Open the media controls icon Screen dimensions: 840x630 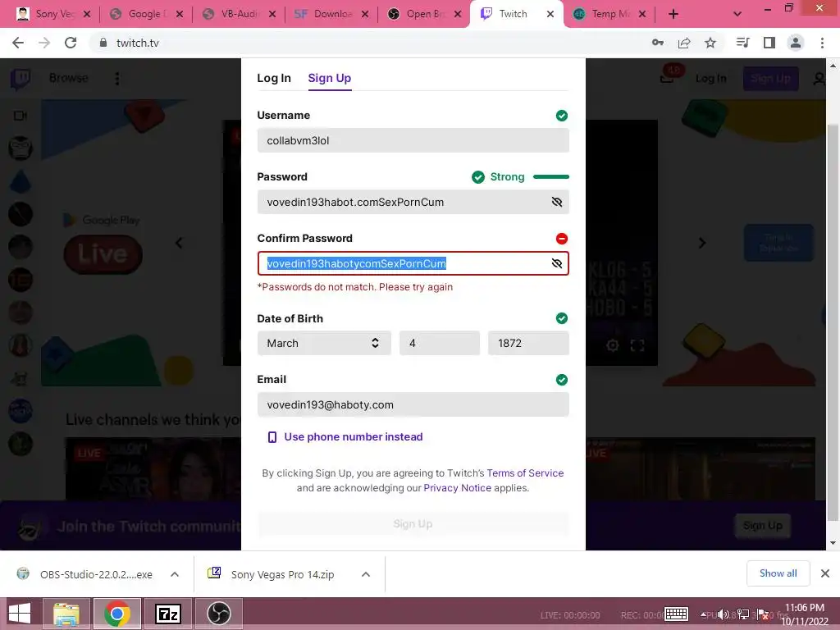point(742,43)
